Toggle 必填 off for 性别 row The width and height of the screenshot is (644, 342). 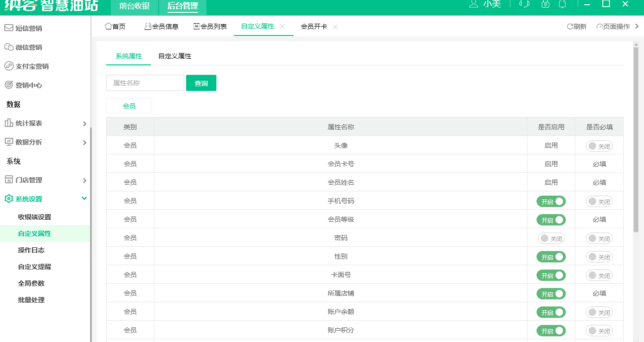coord(599,256)
